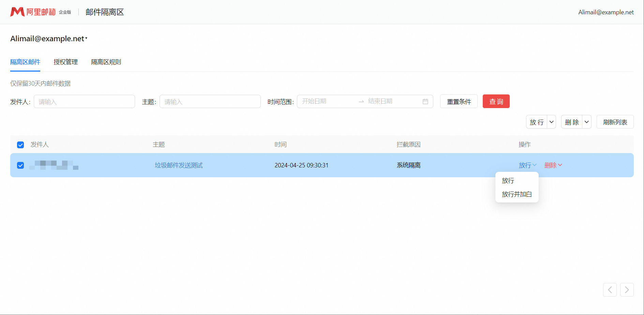Click the 重置条件 button
Screen dimensions: 644x315
pos(459,102)
